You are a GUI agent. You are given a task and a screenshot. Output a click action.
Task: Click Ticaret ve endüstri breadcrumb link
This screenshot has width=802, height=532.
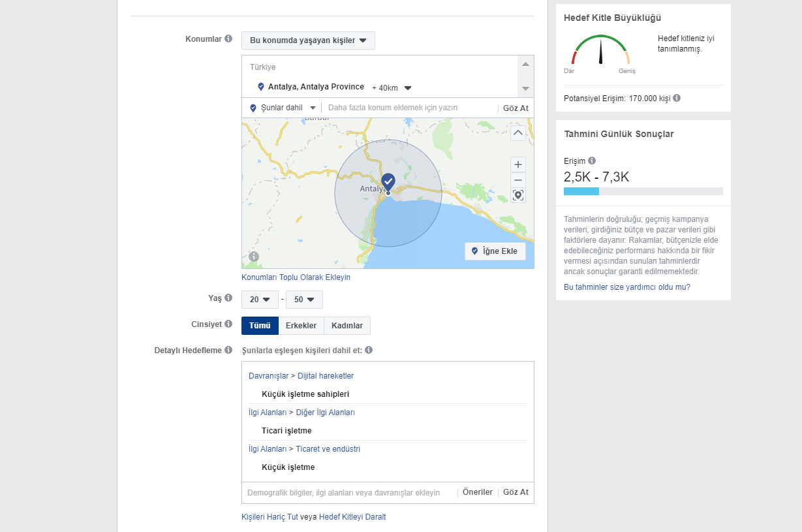(328, 449)
